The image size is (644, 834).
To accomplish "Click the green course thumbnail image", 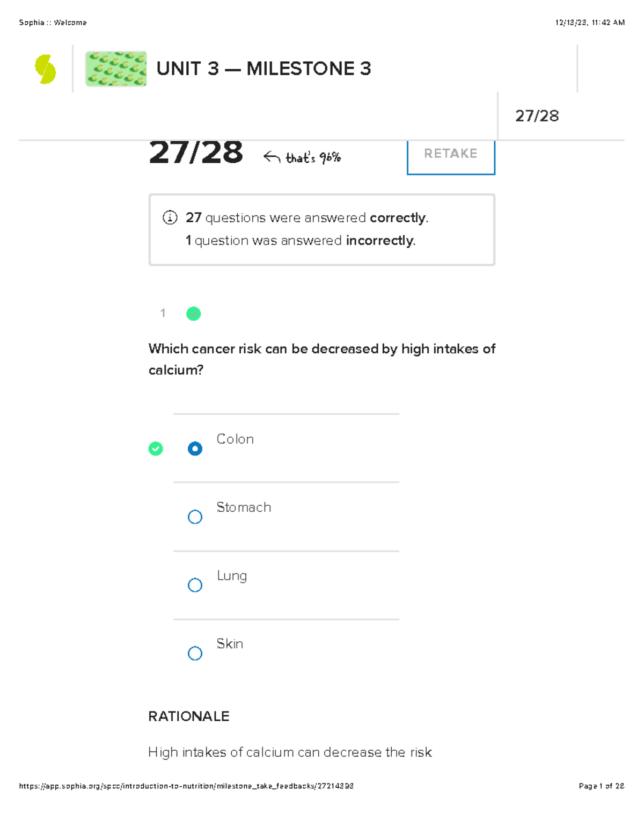I will (x=116, y=69).
